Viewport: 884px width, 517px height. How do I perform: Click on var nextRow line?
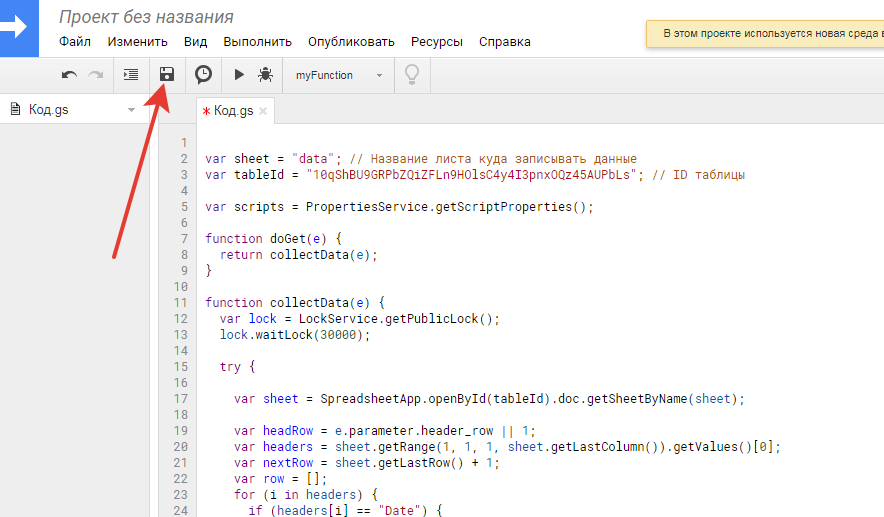click(366, 463)
